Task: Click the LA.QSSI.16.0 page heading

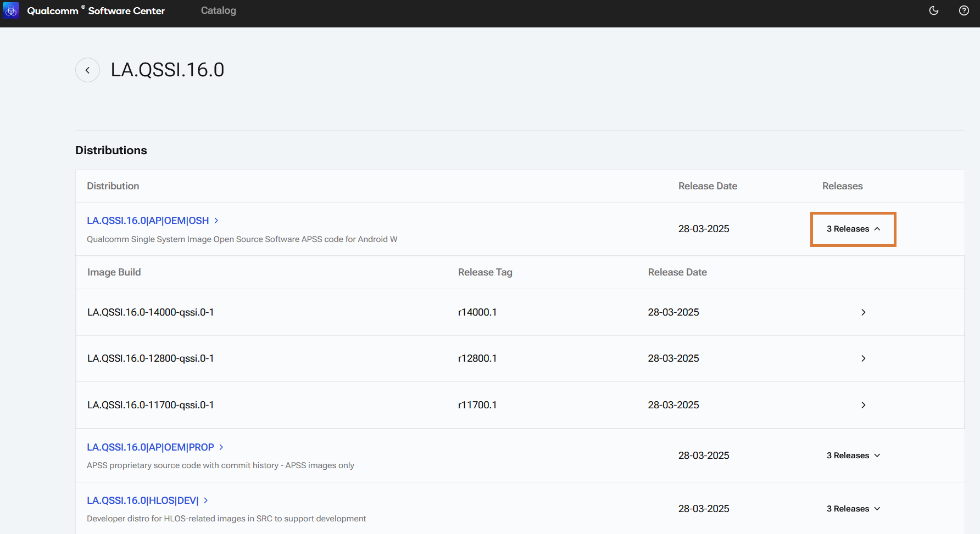Action: pos(168,70)
